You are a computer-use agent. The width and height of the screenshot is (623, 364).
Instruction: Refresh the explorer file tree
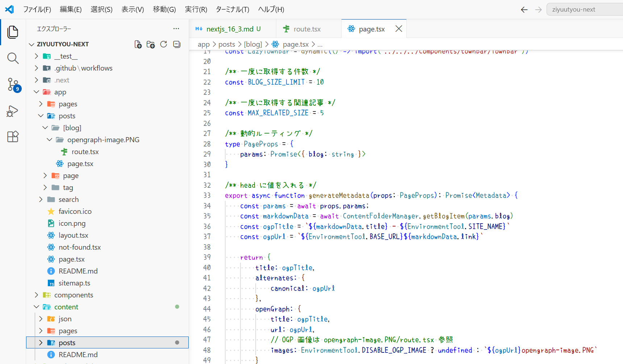pos(164,44)
